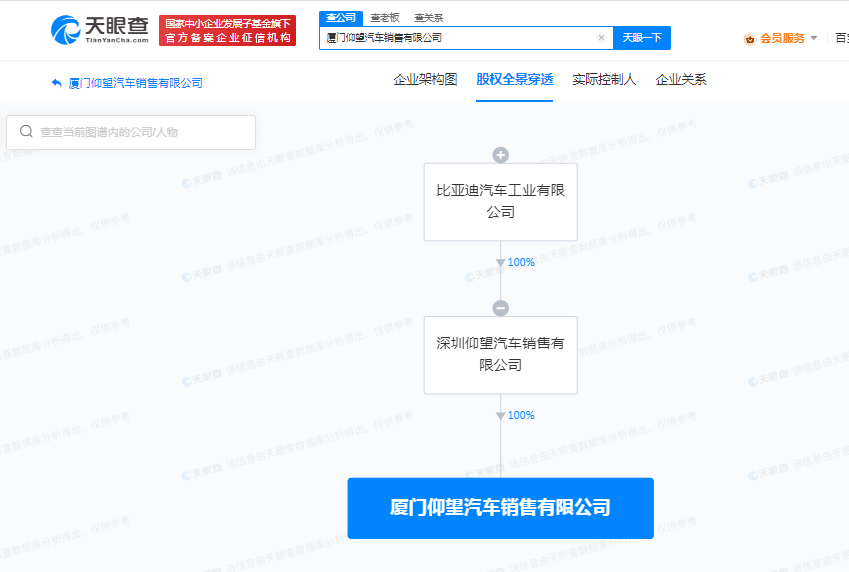Click the 100% label below 比亚迪汽车工业有限公司

521,262
